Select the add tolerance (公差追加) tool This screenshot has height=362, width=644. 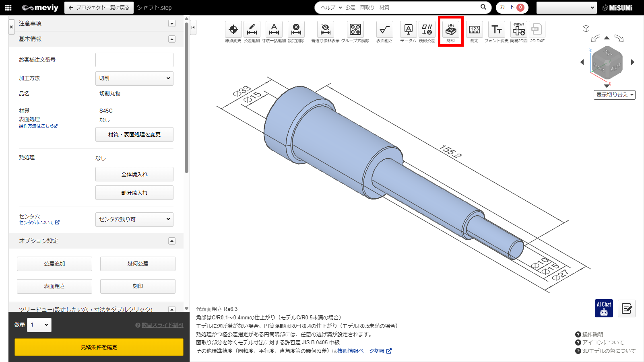[252, 30]
